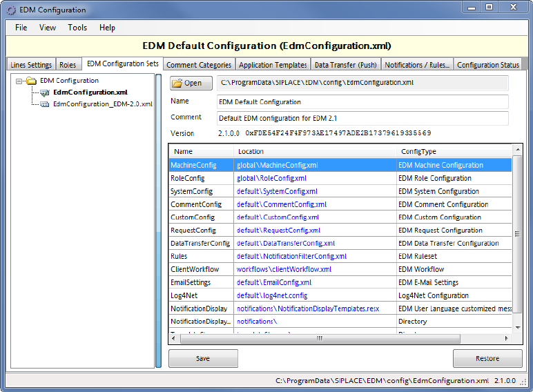Click the EdmConfiguration_EDM-2.0.xml file icon
Viewport: 533px width, 392px height.
click(x=45, y=104)
